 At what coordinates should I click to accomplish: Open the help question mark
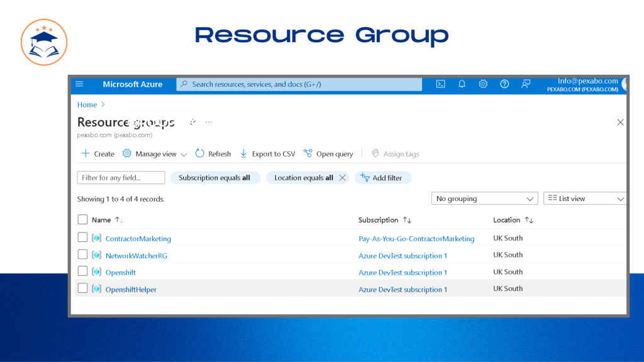tap(504, 84)
